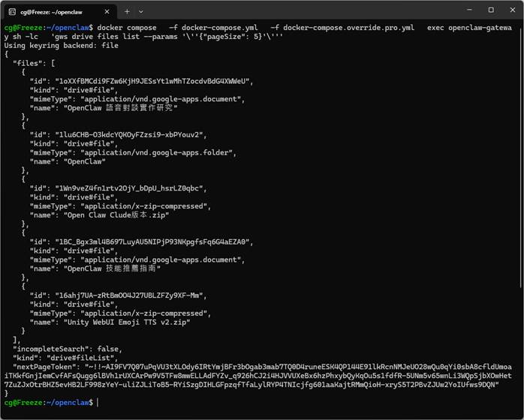This screenshot has width=524, height=420.
Task: Open a new tab with plus button
Action: (127, 11)
